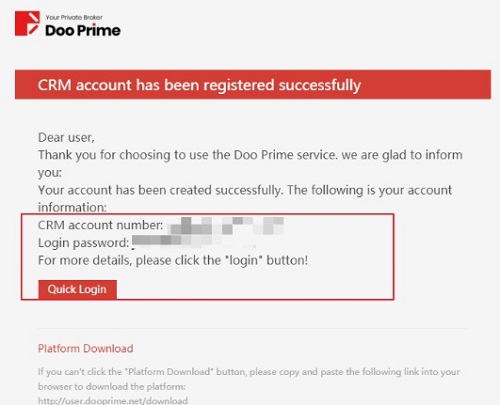The width and height of the screenshot is (500, 405).
Task: Click the "Dear user," greeting line
Action: (66, 137)
